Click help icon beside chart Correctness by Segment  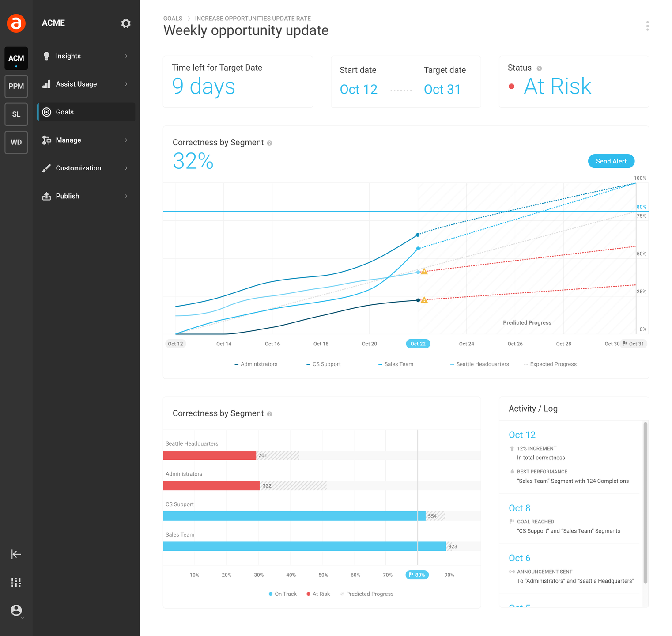point(269,143)
